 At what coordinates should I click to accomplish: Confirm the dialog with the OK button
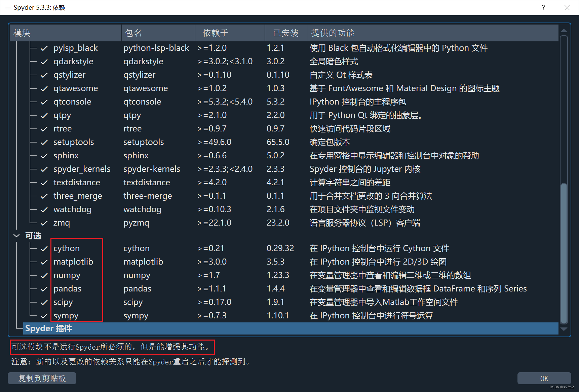tap(544, 378)
